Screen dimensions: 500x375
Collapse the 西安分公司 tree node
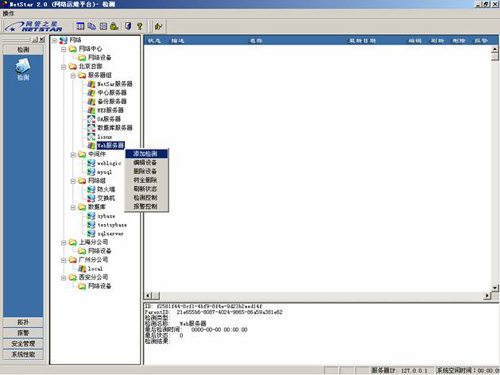pyautogui.click(x=64, y=278)
